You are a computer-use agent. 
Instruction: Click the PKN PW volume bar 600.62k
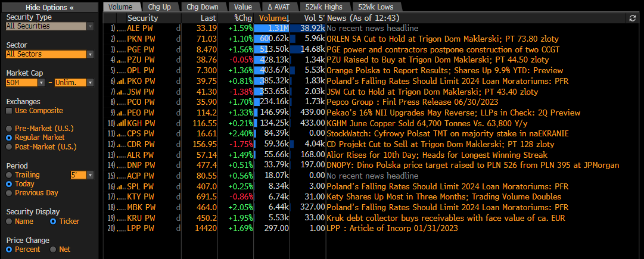272,39
